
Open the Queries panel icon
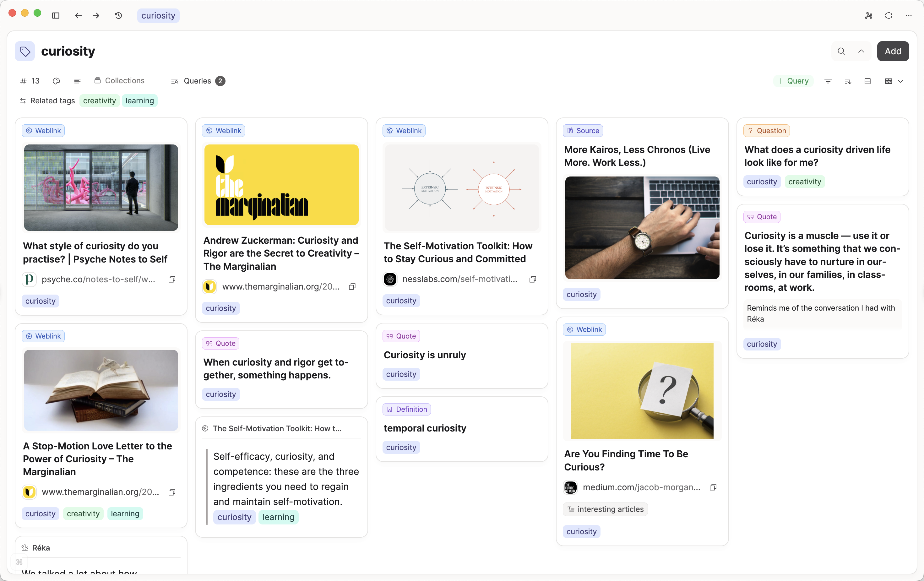(174, 81)
